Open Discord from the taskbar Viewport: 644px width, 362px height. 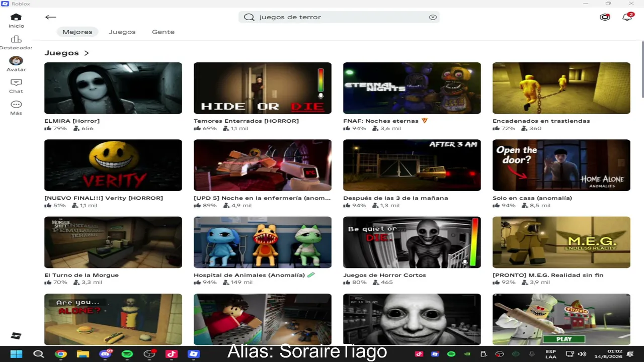105,354
